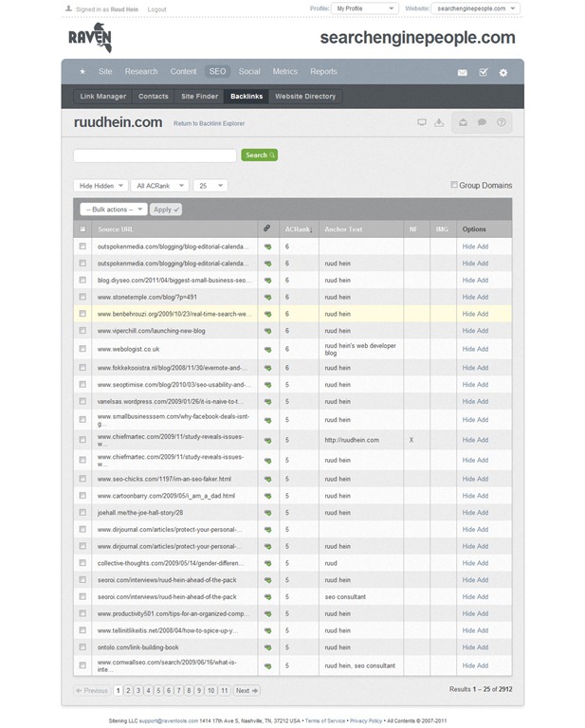The width and height of the screenshot is (585, 728).
Task: Click the speech bubble comment icon
Action: (482, 122)
